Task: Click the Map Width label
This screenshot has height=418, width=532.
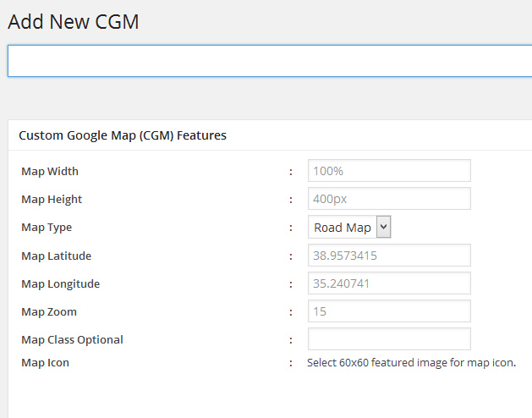Action: 50,172
